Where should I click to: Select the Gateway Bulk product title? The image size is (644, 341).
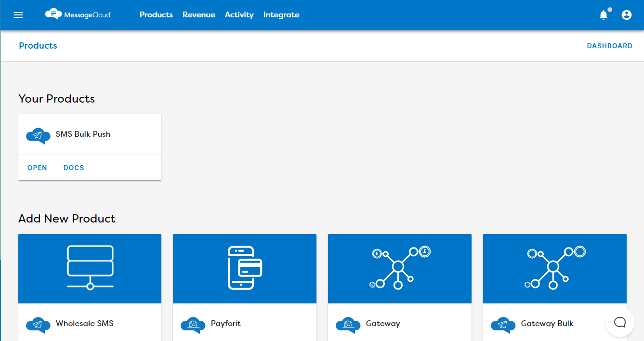(x=547, y=324)
